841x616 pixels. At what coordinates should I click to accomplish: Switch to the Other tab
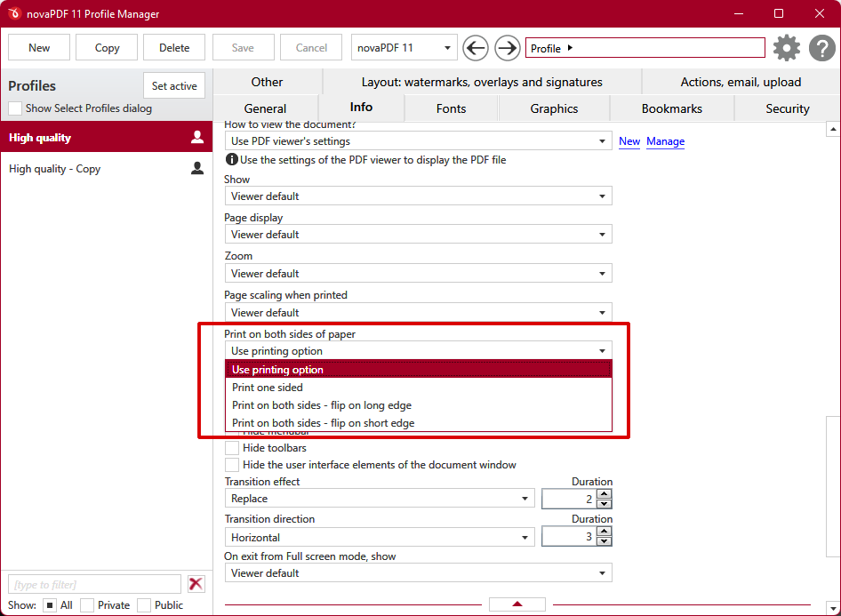point(267,82)
